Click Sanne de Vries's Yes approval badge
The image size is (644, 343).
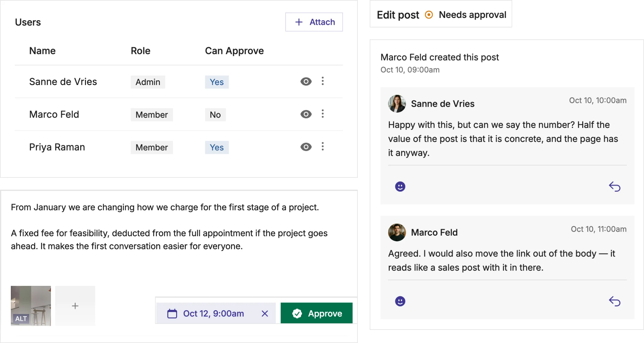[217, 82]
